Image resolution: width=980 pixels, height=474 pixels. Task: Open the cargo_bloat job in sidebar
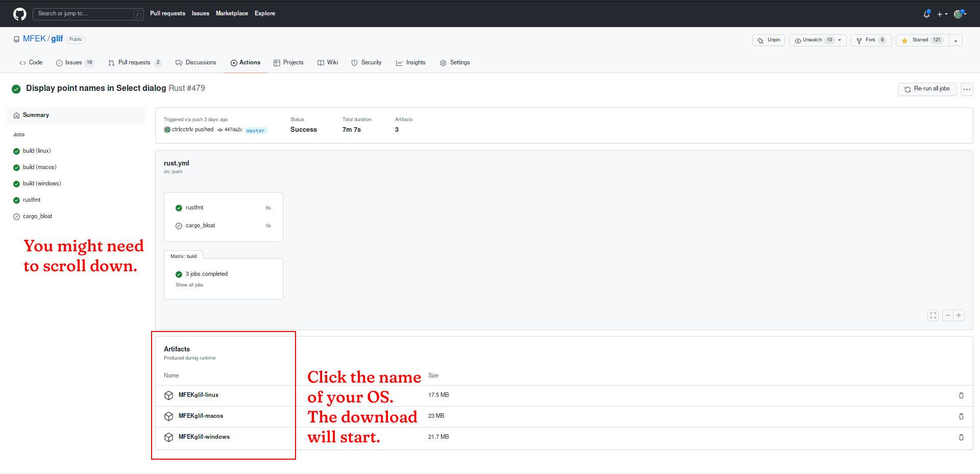37,216
